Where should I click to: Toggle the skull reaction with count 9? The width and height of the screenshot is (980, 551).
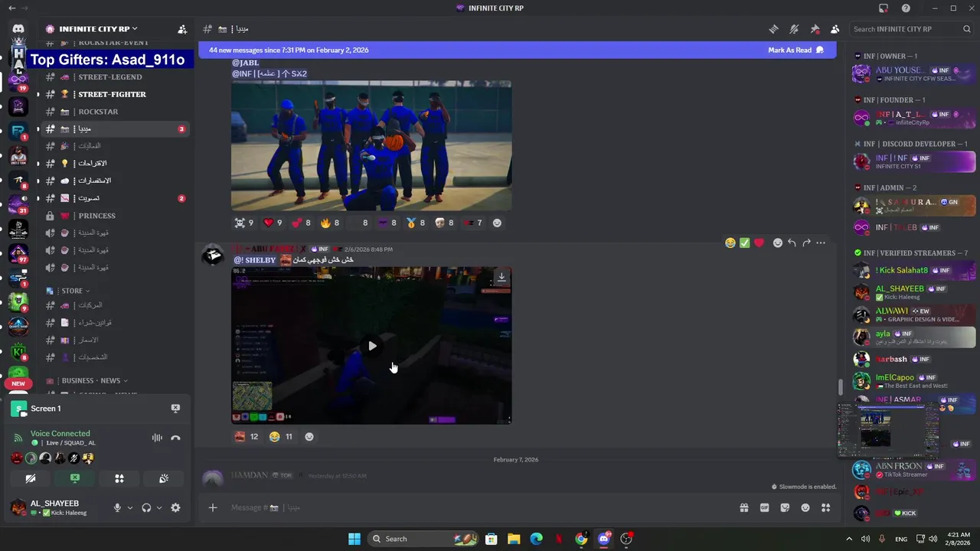click(x=244, y=223)
